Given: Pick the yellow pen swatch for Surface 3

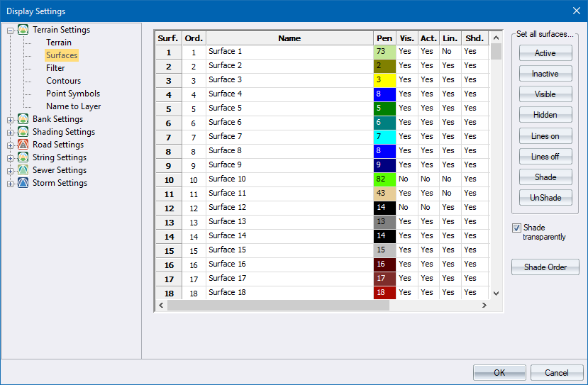Looking at the screenshot, I should tap(384, 80).
